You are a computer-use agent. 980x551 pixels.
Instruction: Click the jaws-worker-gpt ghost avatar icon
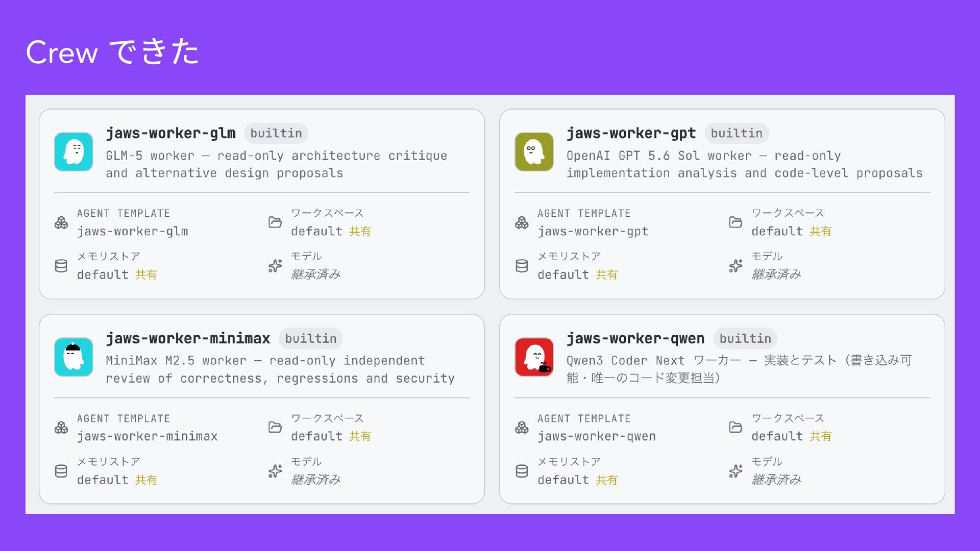click(x=534, y=152)
